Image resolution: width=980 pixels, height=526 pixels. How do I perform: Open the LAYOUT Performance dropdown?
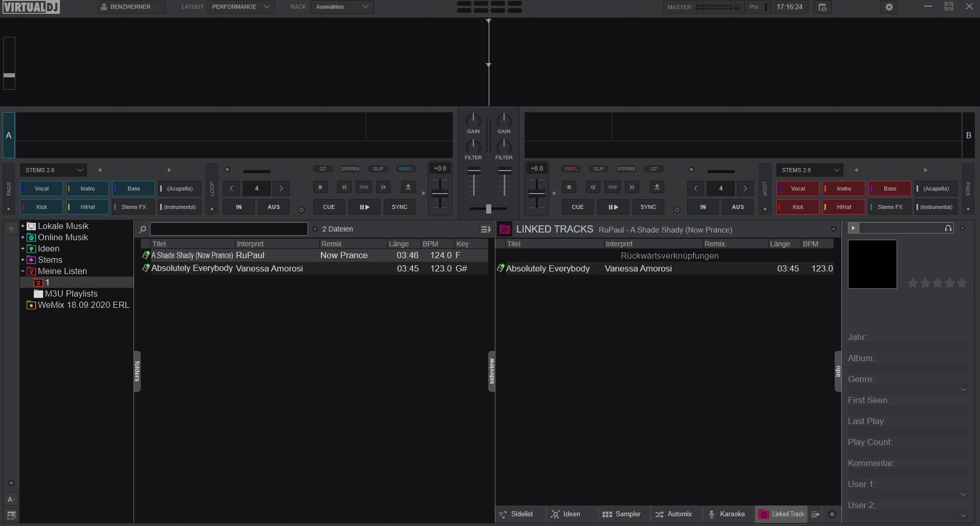pos(241,7)
